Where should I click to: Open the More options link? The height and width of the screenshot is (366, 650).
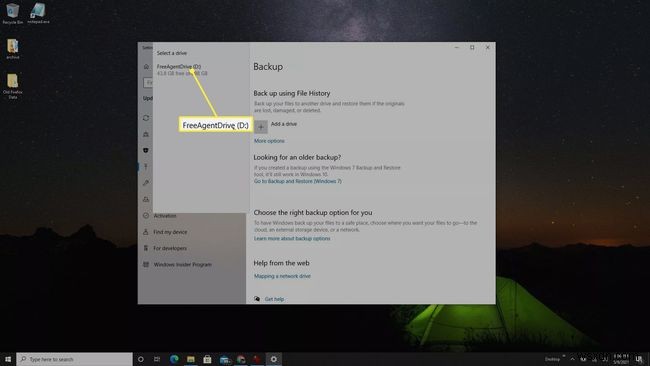[x=269, y=141]
